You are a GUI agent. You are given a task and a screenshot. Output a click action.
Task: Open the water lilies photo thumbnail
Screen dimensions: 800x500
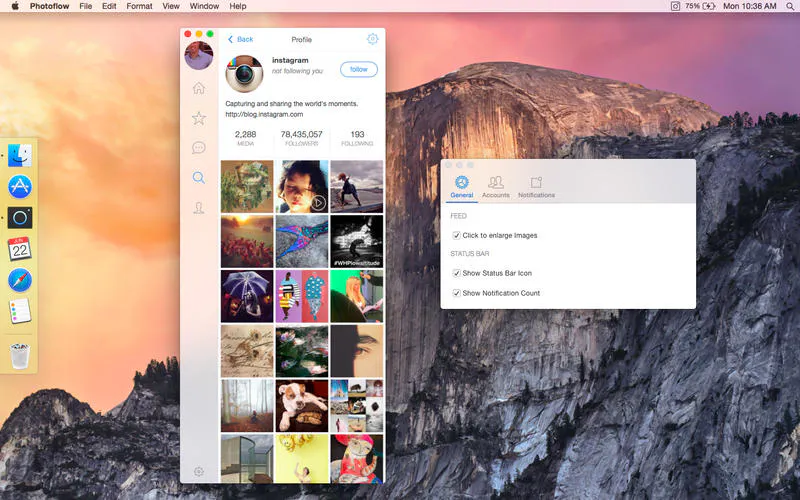coord(302,351)
